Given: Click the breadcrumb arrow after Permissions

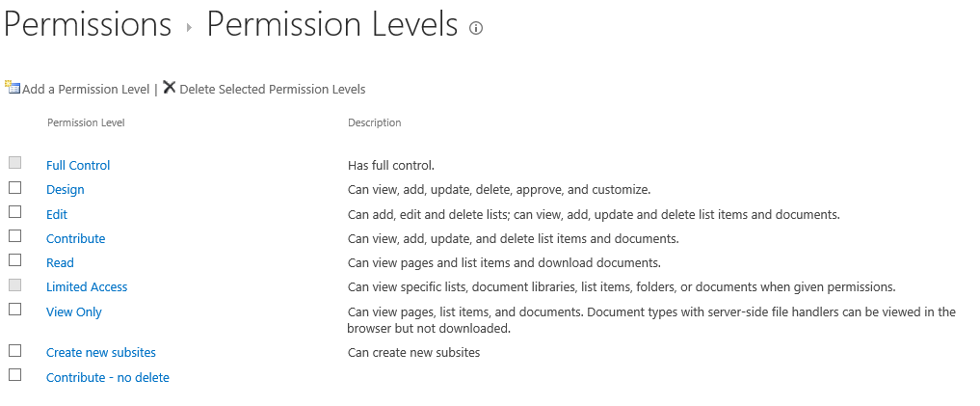Looking at the screenshot, I should coord(190,29).
